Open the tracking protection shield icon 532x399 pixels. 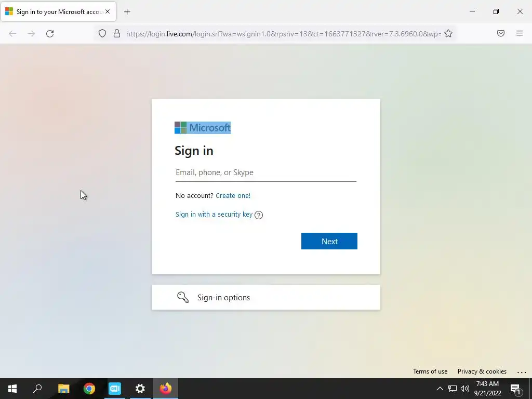pos(102,33)
